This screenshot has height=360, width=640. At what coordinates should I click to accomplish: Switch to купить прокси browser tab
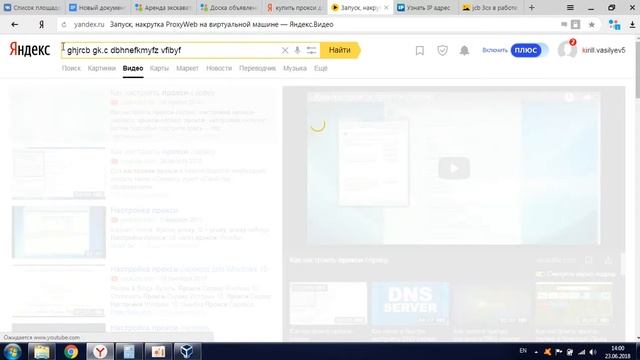tap(294, 7)
